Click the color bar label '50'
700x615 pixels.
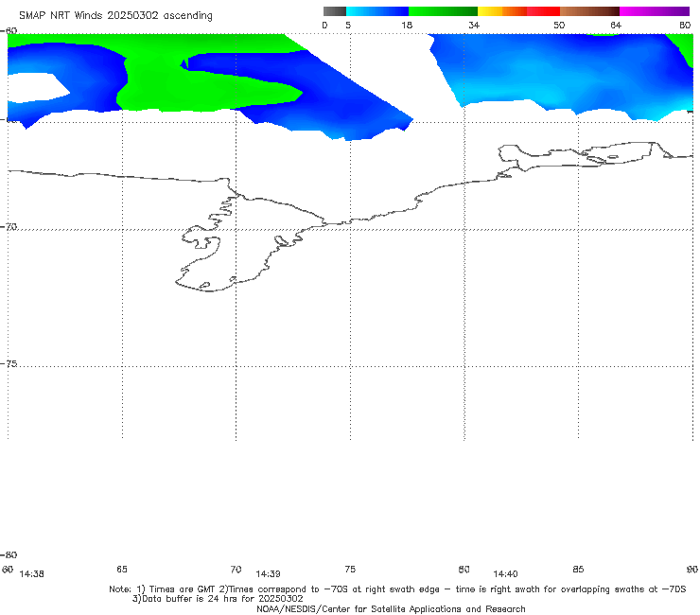point(559,26)
